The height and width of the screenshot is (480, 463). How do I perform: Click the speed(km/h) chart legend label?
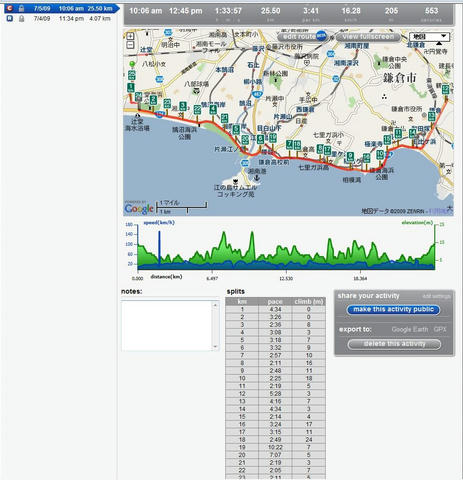click(x=159, y=223)
